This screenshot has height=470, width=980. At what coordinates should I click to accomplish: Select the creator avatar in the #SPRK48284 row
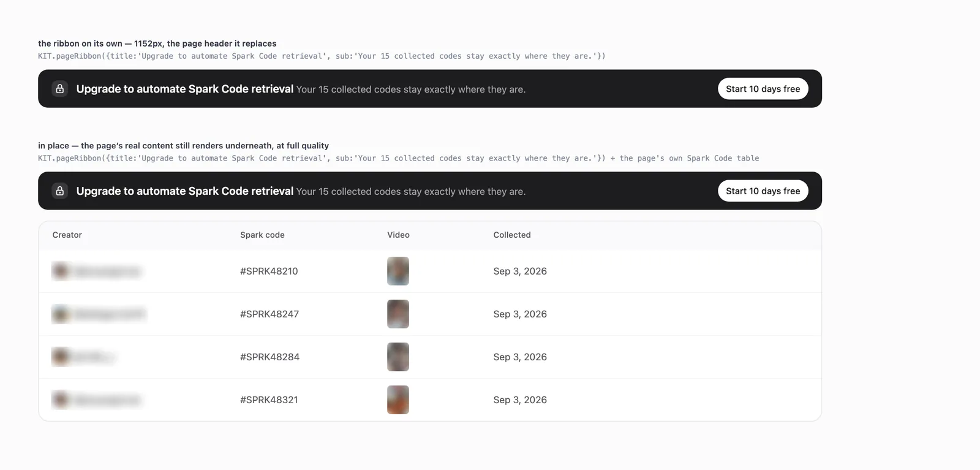tap(61, 357)
